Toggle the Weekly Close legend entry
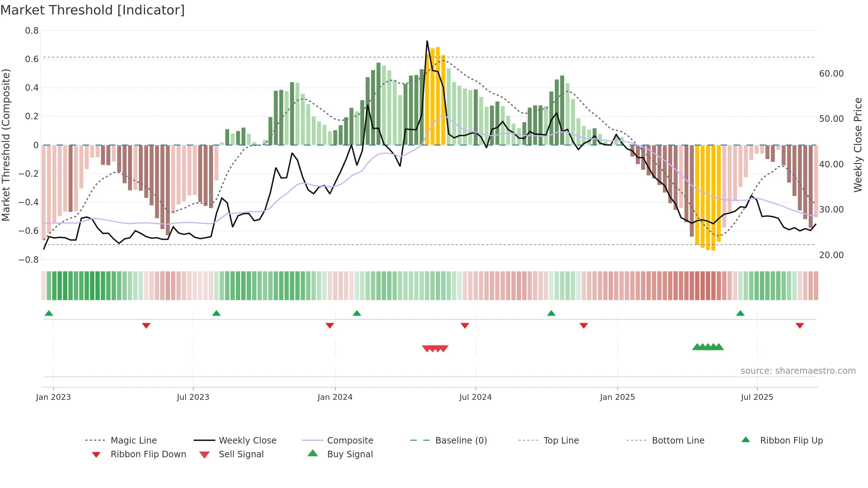 235,440
